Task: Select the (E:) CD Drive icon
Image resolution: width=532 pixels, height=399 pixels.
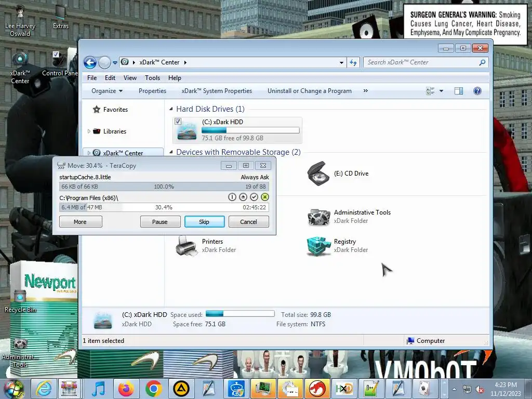Action: tap(318, 174)
